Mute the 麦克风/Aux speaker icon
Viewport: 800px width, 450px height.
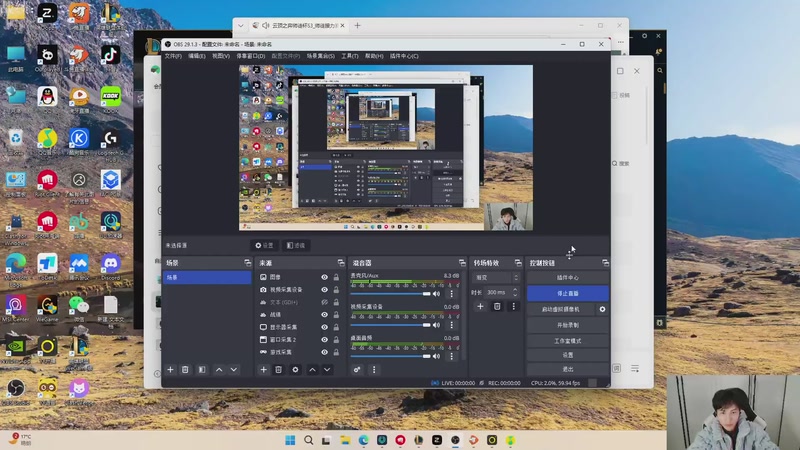437,294
